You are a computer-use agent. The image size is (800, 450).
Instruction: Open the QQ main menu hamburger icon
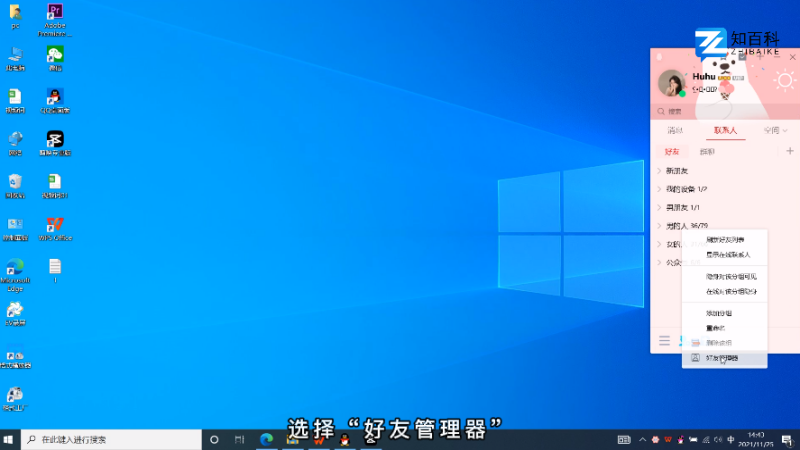pyautogui.click(x=664, y=341)
